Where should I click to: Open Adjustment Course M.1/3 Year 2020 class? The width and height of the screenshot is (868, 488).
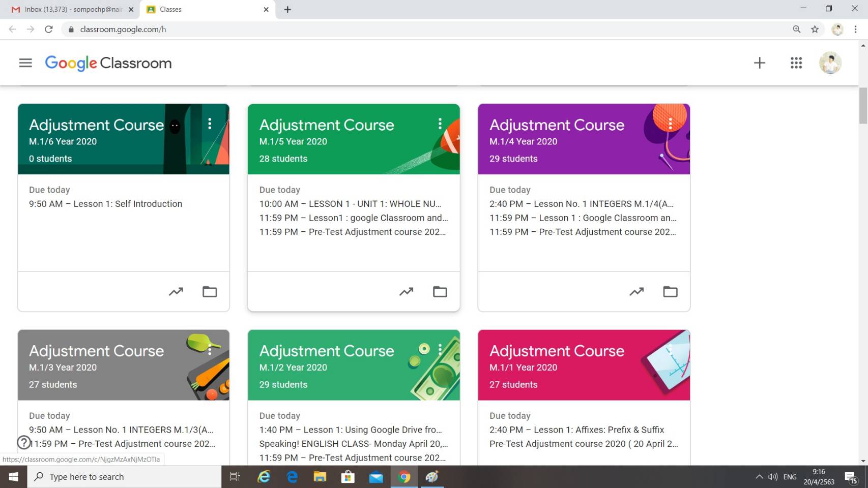tap(96, 351)
